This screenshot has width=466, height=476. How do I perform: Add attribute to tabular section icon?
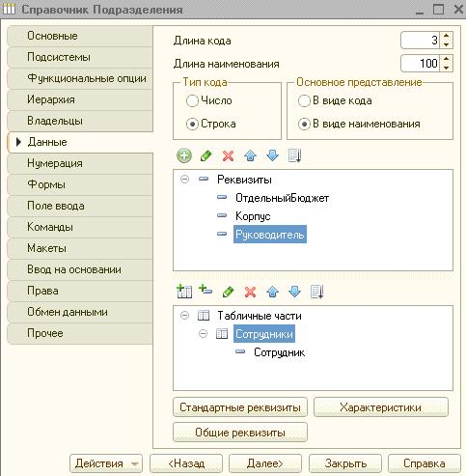tap(206, 290)
